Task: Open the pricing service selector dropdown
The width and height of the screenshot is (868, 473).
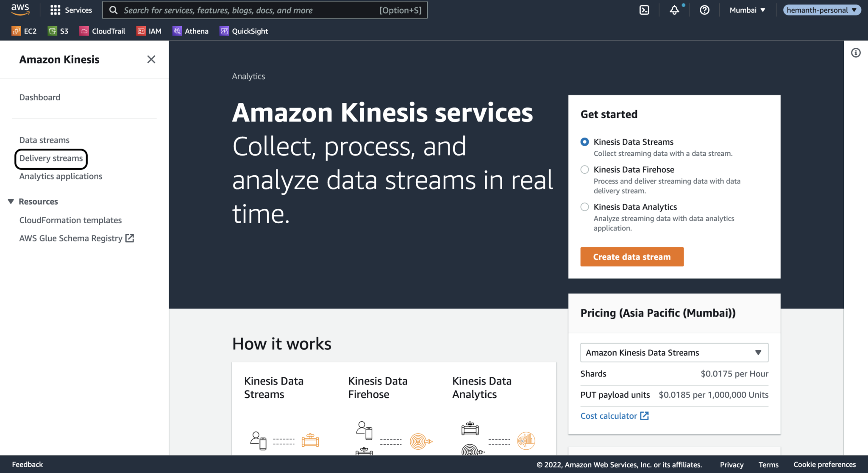Action: tap(674, 352)
